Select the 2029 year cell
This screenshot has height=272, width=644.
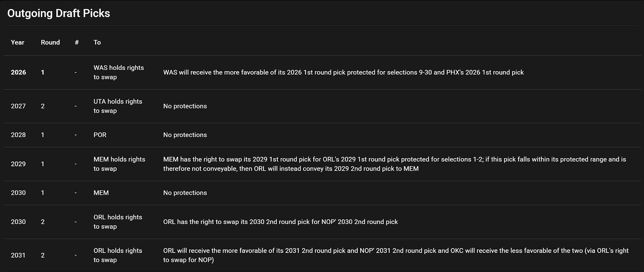click(x=18, y=164)
